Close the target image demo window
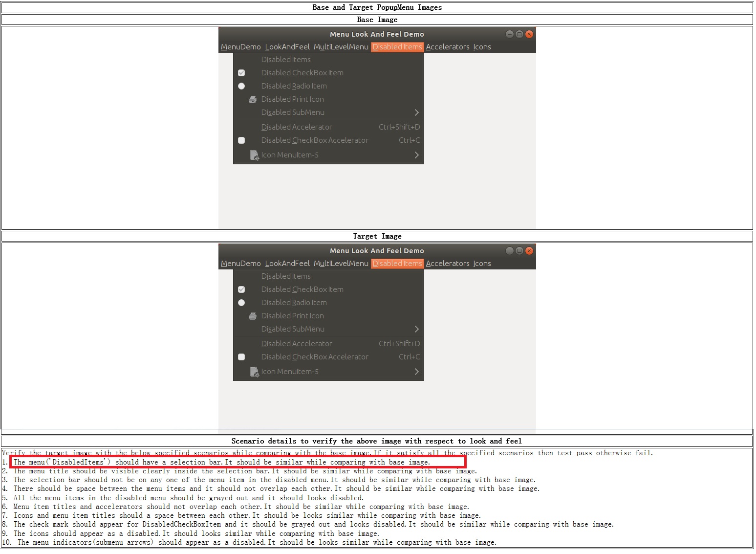Image resolution: width=756 pixels, height=554 pixels. tap(529, 251)
